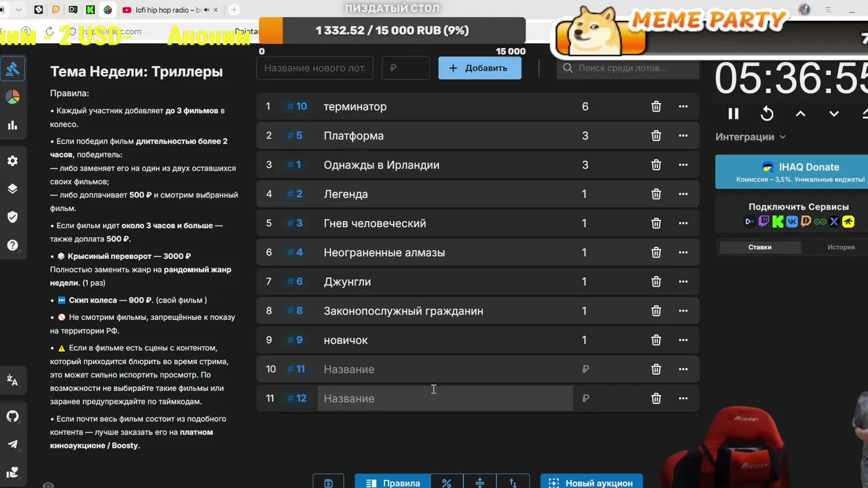The height and width of the screenshot is (488, 868).
Task: Open more options for Джунгли lot
Action: [683, 281]
